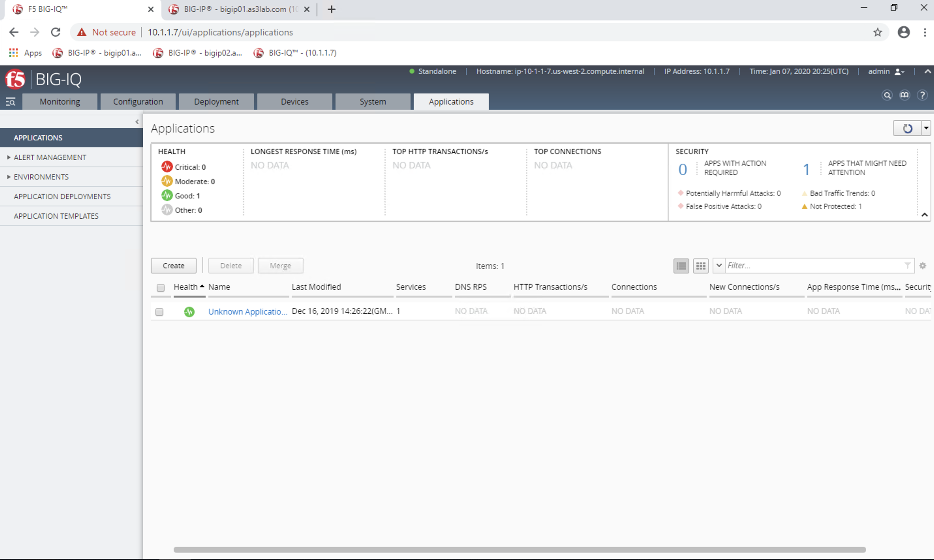934x560 pixels.
Task: Switch to grid view icon
Action: (x=701, y=266)
